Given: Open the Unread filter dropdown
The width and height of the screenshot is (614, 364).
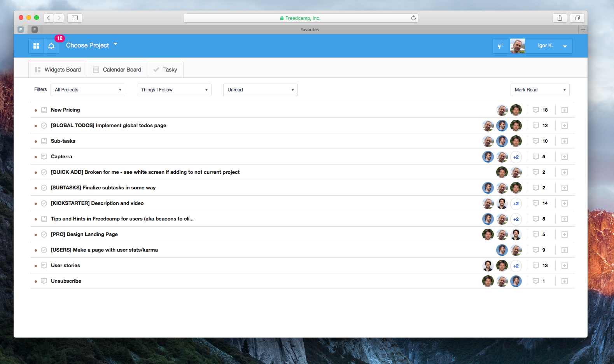Looking at the screenshot, I should tap(261, 90).
